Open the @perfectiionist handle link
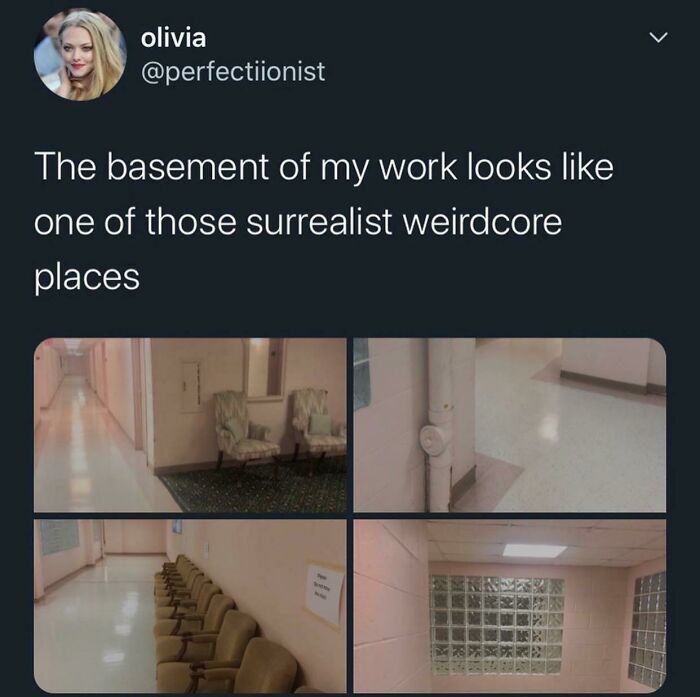 pos(233,71)
